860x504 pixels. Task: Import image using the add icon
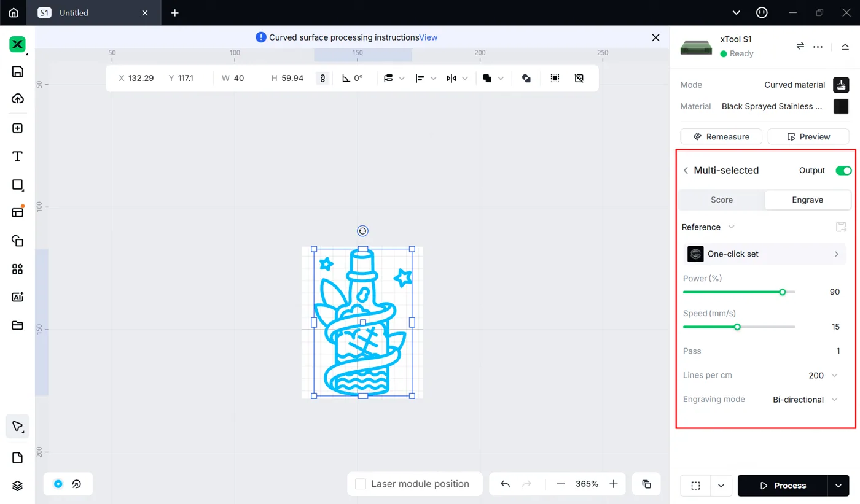[x=17, y=128]
